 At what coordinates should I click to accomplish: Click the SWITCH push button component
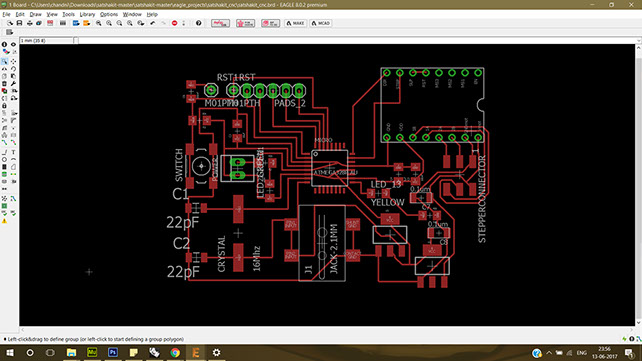pos(201,166)
